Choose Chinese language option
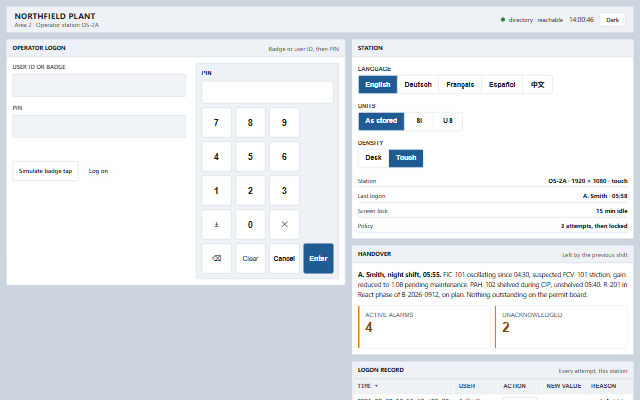 click(538, 84)
